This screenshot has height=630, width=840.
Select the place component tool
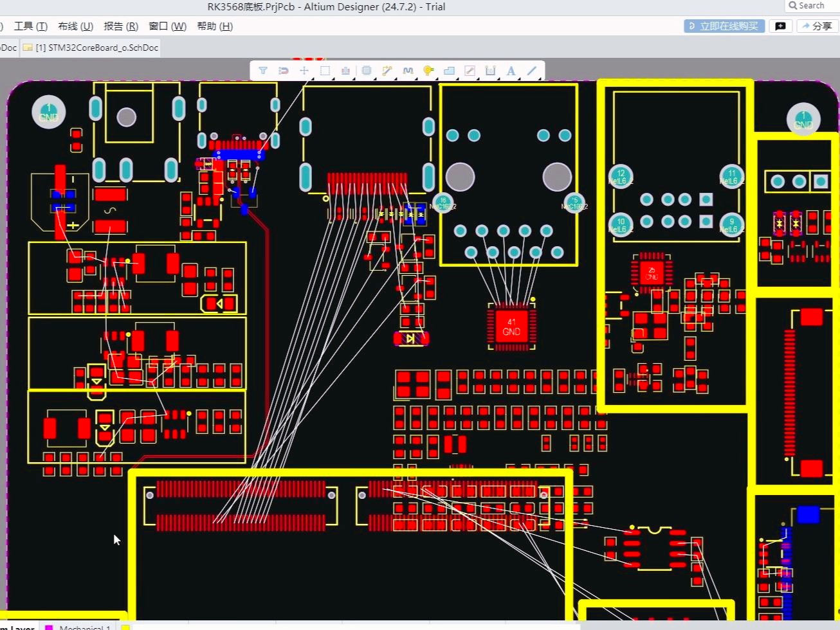pyautogui.click(x=366, y=71)
